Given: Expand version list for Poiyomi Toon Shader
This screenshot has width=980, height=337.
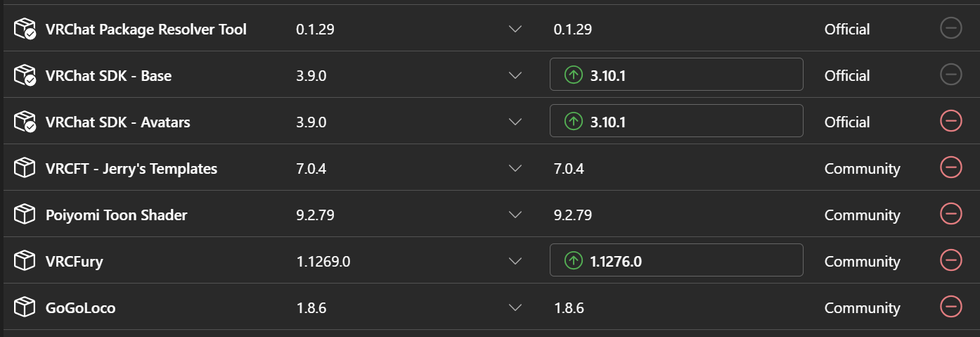Looking at the screenshot, I should coord(515,215).
